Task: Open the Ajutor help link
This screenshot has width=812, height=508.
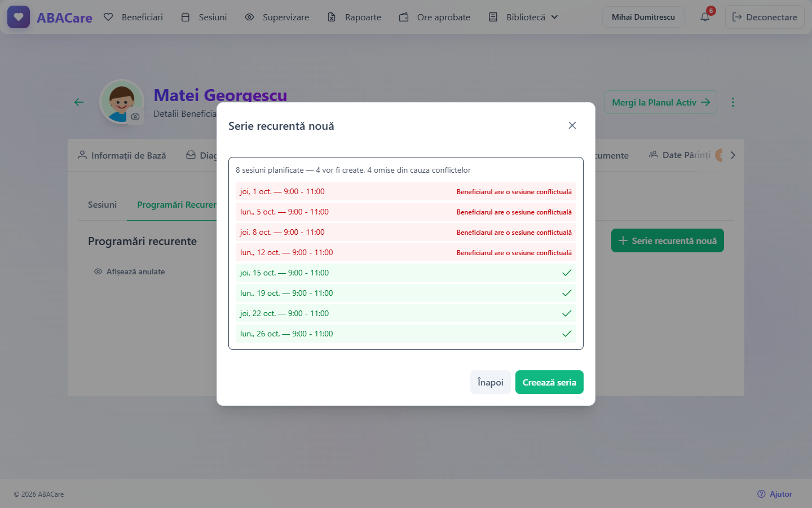Action: (x=775, y=494)
